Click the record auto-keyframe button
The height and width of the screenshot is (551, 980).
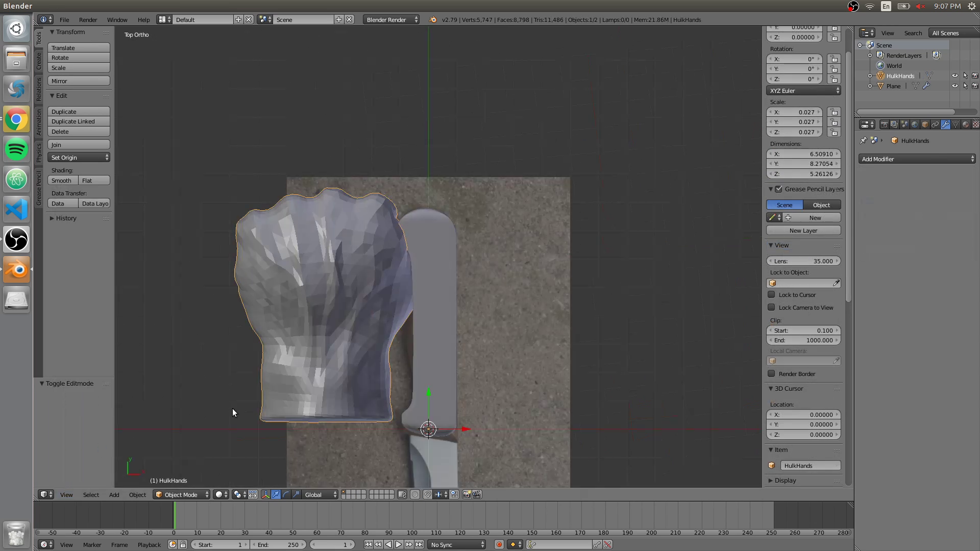pyautogui.click(x=499, y=545)
